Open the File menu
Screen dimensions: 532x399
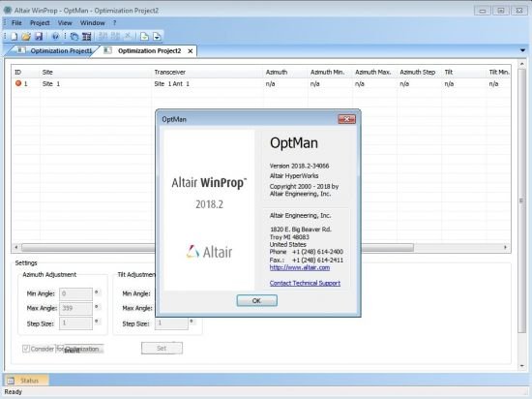pos(16,22)
